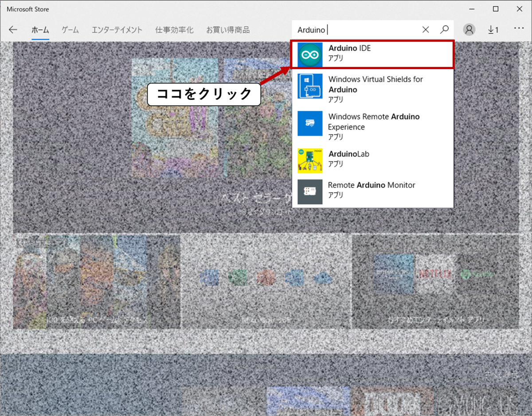The image size is (532, 416).
Task: View the downloads queue icon
Action: point(493,30)
